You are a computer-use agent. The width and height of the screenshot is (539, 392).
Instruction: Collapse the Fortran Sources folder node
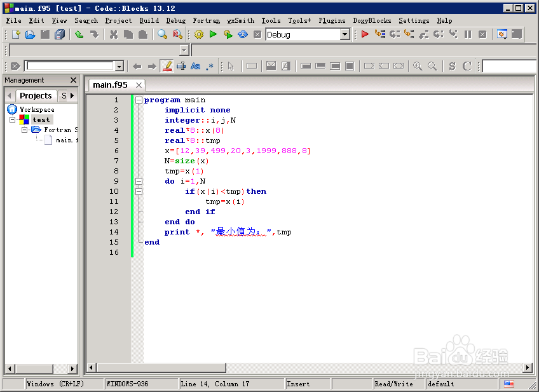tap(24, 130)
